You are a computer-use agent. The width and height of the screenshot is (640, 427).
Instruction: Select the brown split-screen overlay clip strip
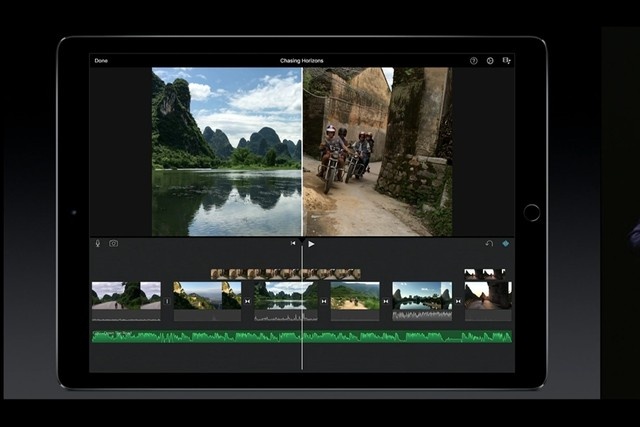[286, 274]
